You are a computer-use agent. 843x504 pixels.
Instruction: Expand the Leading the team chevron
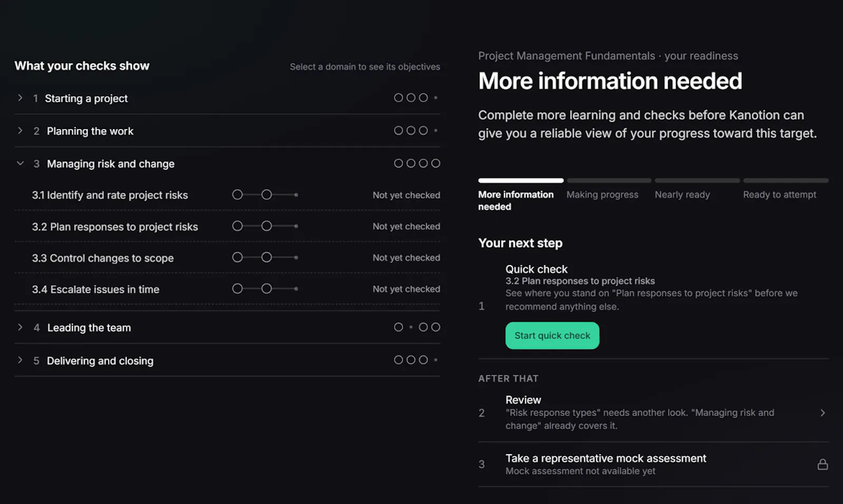coord(20,327)
